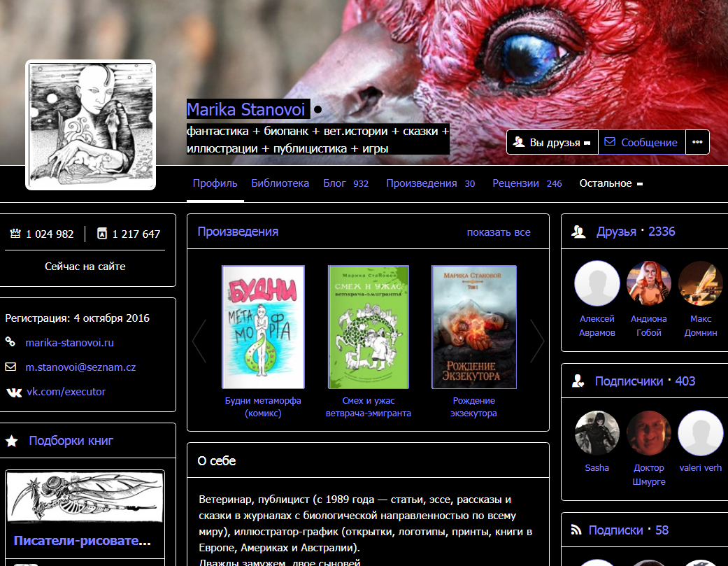Image resolution: width=728 pixels, height=566 pixels.
Task: Open Андиона Гобой's avatar
Action: [x=648, y=283]
